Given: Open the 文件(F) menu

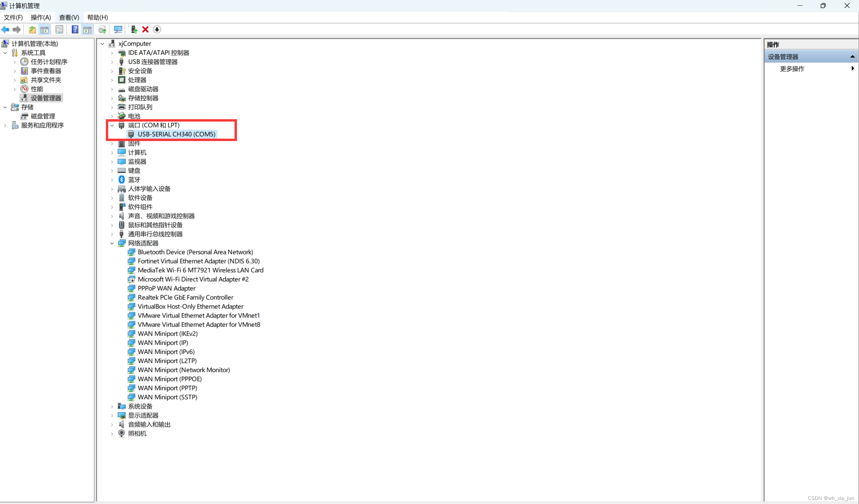Looking at the screenshot, I should [x=13, y=17].
